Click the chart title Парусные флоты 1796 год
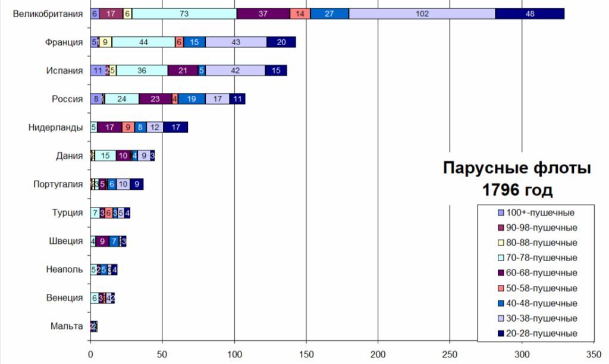 pyautogui.click(x=517, y=179)
